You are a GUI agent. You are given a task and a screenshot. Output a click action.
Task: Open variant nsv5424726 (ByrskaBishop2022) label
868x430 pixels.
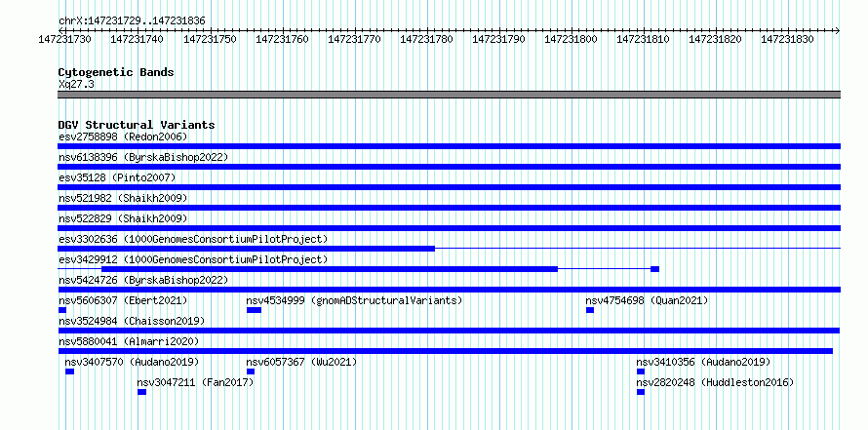point(143,280)
